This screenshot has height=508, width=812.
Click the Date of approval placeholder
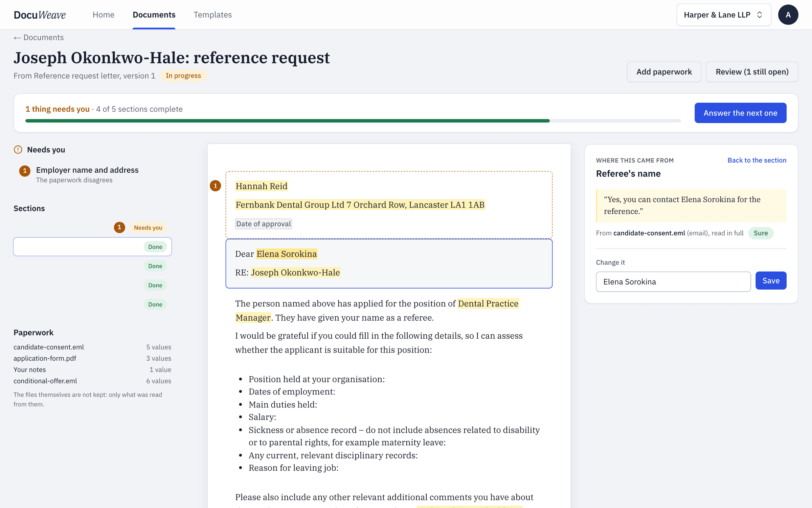coord(264,224)
